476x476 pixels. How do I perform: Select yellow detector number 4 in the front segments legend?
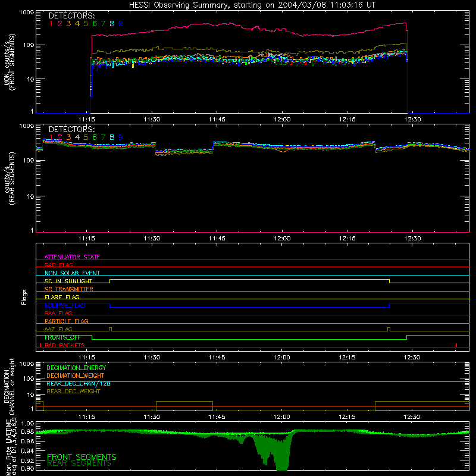tap(77, 24)
